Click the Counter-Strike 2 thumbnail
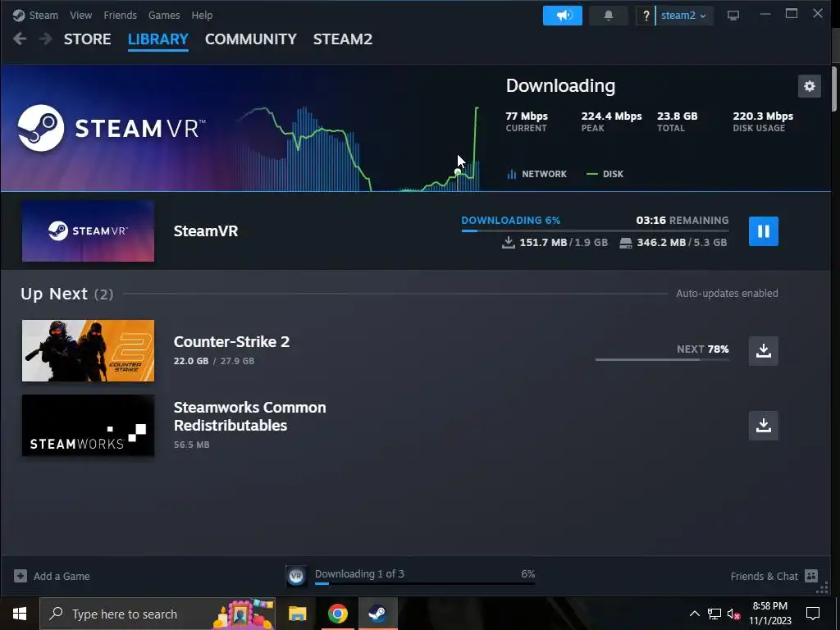Screen dimensions: 840x630 88,350
